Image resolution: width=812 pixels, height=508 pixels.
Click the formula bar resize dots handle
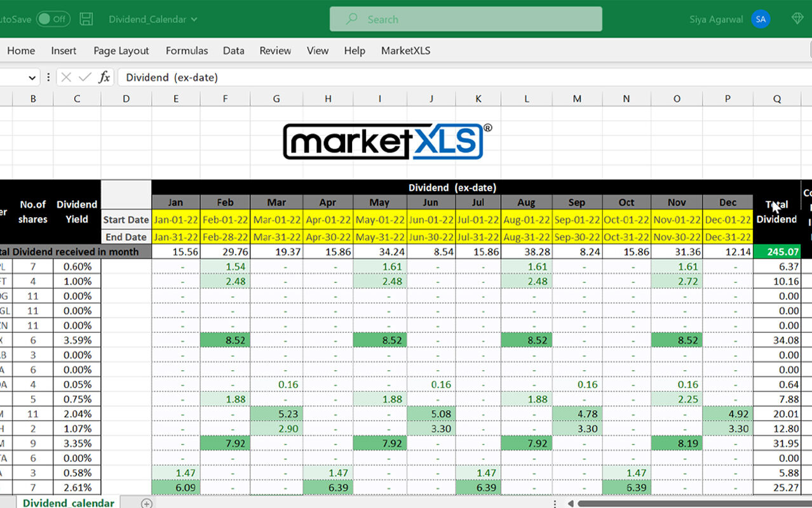[x=48, y=77]
